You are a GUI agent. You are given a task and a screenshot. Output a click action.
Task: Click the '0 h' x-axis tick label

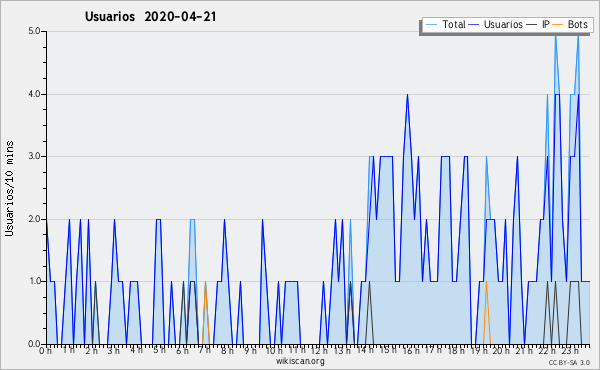(x=45, y=351)
